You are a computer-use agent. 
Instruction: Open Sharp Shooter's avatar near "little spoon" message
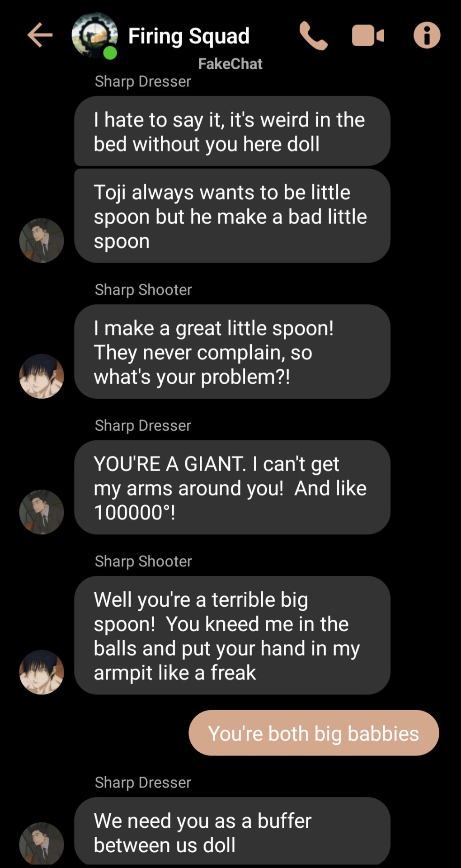(x=42, y=376)
